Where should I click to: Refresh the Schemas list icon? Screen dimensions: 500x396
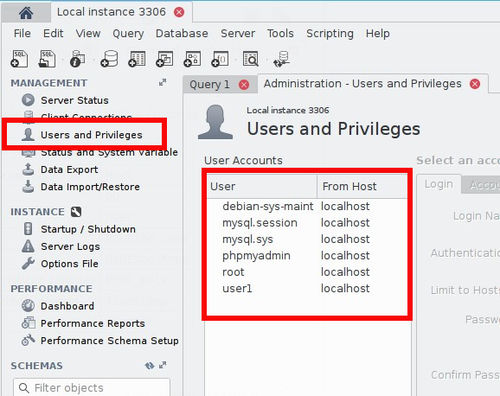pyautogui.click(x=150, y=366)
